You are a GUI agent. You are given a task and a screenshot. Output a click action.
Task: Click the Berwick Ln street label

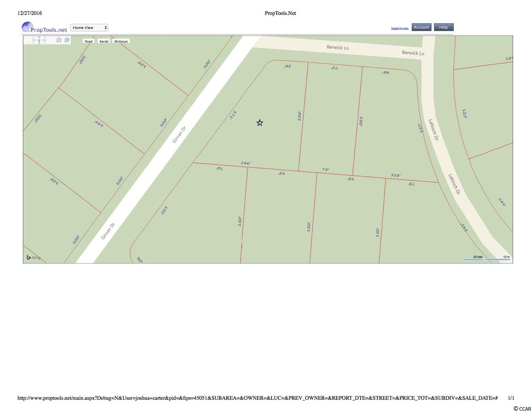[x=338, y=48]
